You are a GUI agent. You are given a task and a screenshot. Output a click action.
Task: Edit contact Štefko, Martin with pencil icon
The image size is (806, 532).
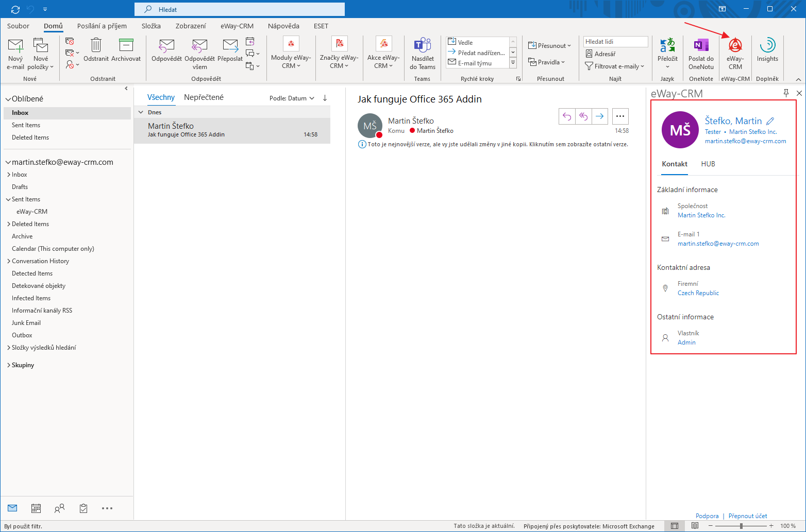[770, 121]
